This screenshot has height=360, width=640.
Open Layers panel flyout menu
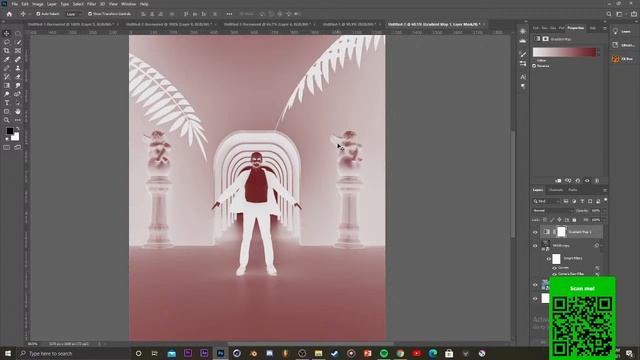point(604,190)
